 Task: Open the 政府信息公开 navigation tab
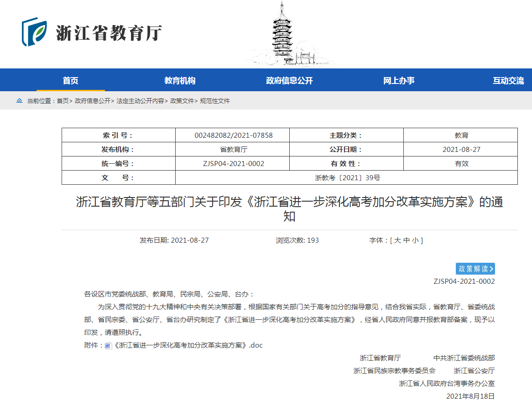pos(289,80)
